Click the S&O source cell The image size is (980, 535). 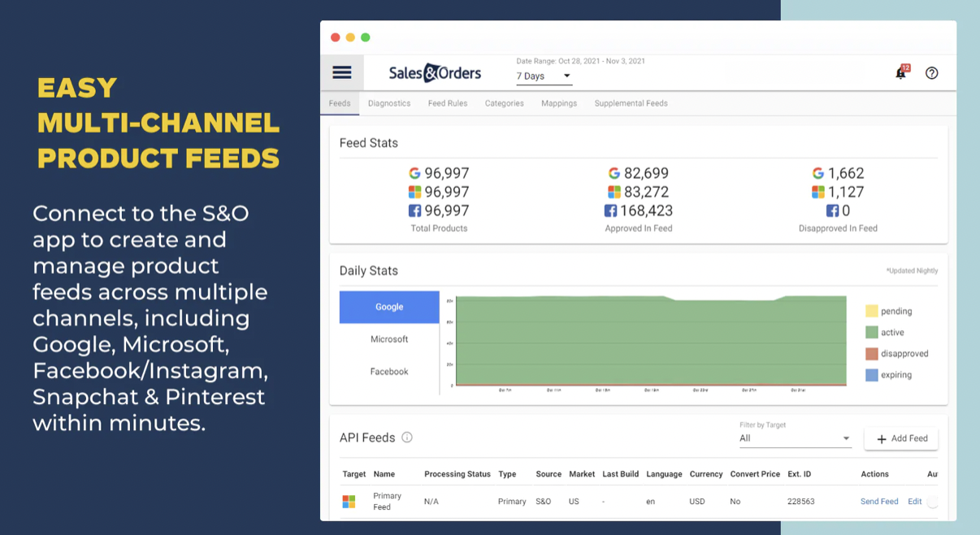544,502
